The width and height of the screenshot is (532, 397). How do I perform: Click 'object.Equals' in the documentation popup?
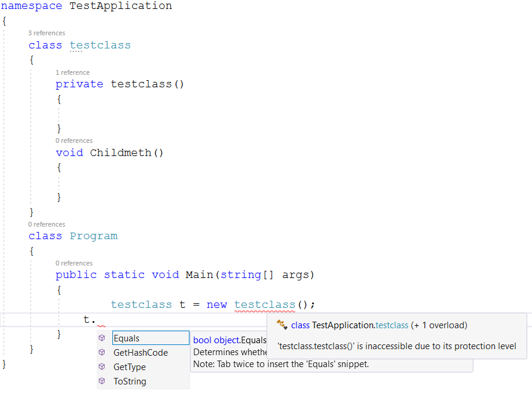[232, 340]
